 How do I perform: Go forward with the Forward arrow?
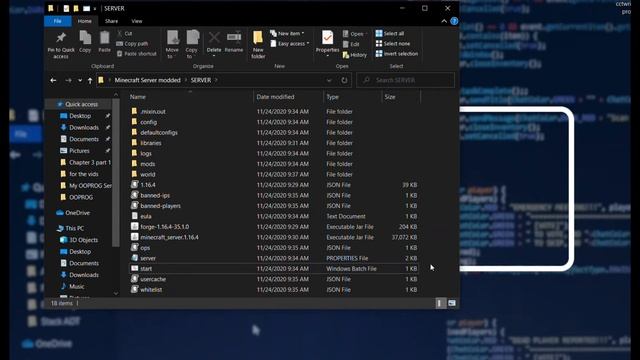(x=68, y=80)
